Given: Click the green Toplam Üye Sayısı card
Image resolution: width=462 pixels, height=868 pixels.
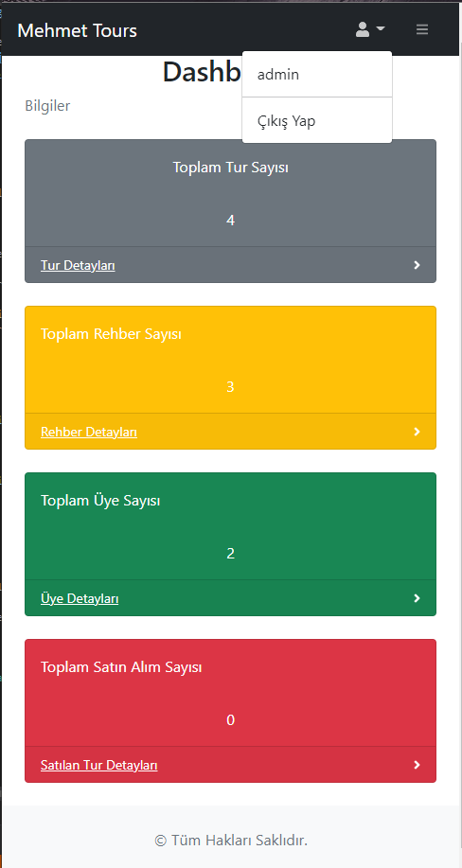Looking at the screenshot, I should click(x=230, y=526).
